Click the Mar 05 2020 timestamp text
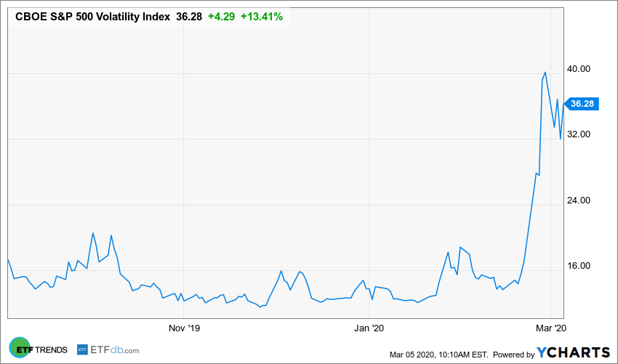Viewport: 618px width, 364px height. tap(438, 355)
